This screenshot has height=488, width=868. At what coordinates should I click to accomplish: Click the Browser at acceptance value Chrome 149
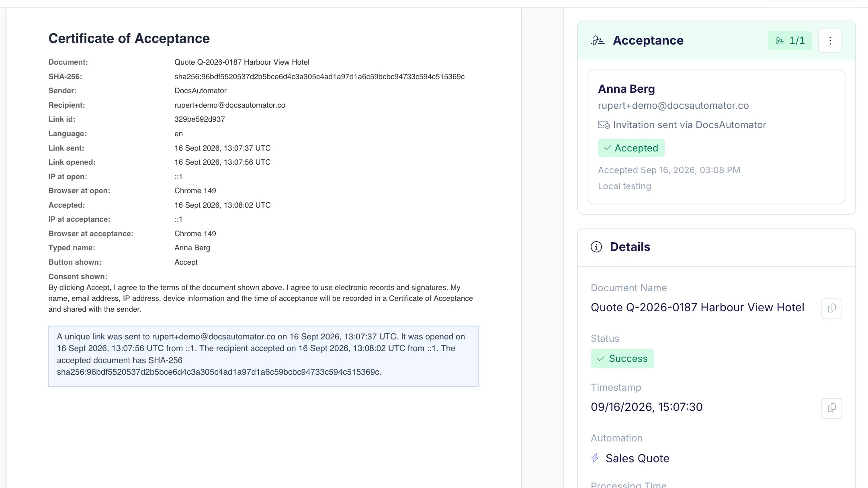(x=195, y=234)
